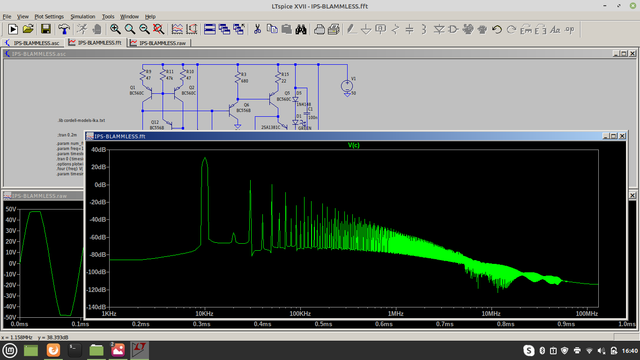
Task: Select the Zoom to fit magnifier icon
Action: pyautogui.click(x=158, y=29)
